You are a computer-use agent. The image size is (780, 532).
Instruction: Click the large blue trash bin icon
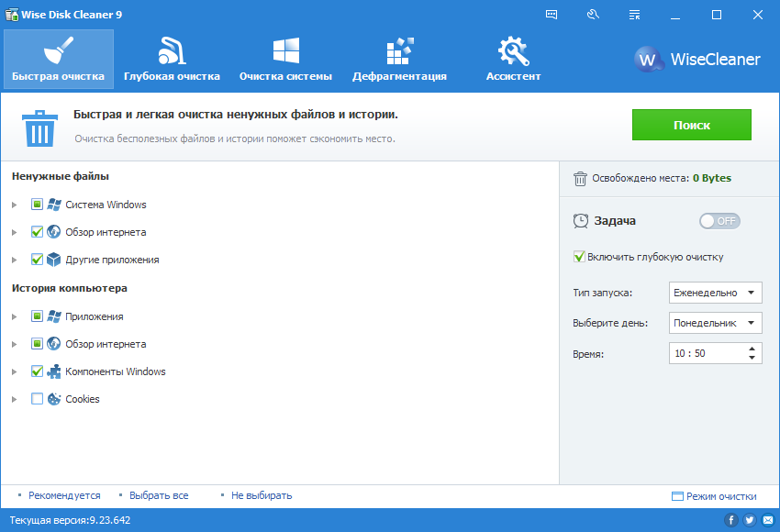(x=39, y=128)
